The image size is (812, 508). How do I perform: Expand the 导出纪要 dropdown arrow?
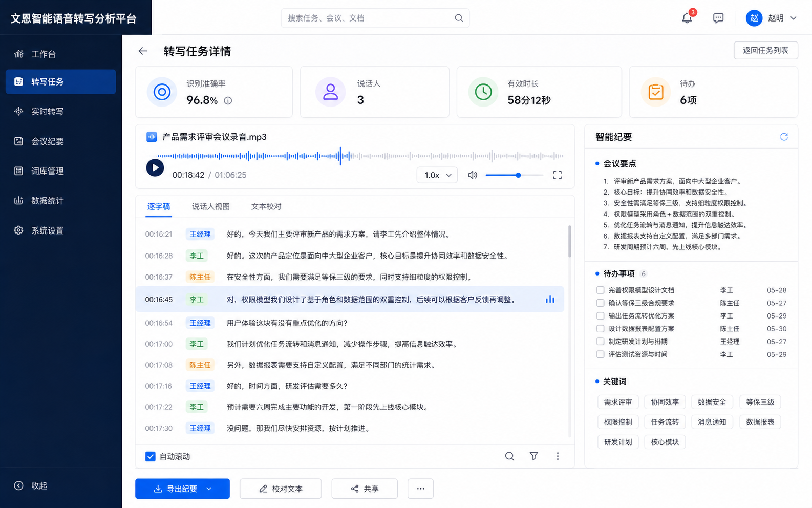coord(209,489)
